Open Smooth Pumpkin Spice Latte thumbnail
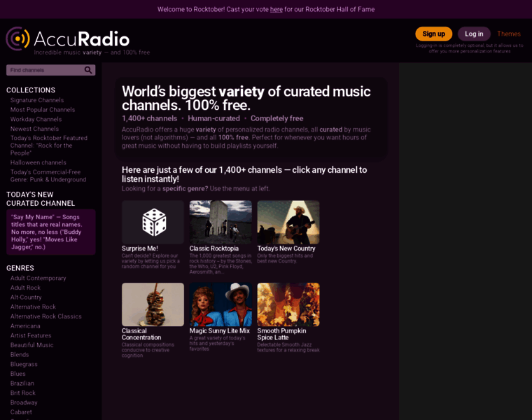 pyautogui.click(x=288, y=304)
